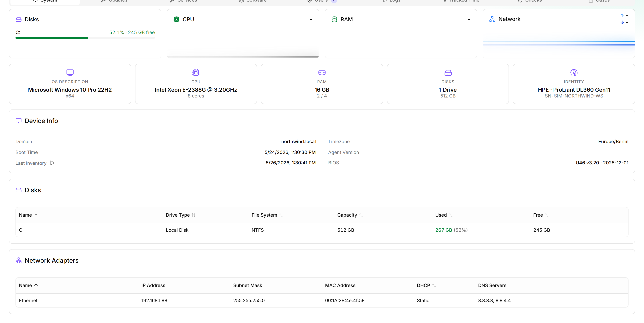The height and width of the screenshot is (323, 644).
Task: Click ascending arrow next to adapters Name column
Action: pyautogui.click(x=36, y=285)
